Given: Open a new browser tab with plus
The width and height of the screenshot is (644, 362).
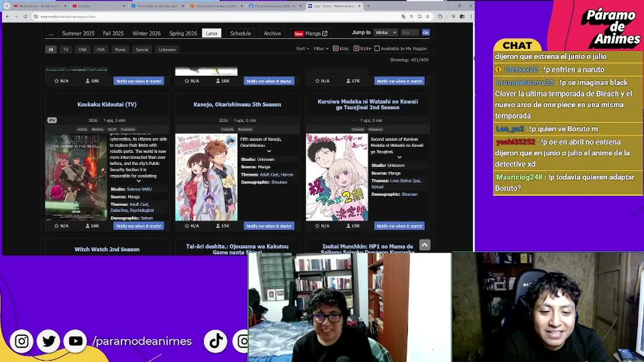Looking at the screenshot, I should click(x=368, y=6).
